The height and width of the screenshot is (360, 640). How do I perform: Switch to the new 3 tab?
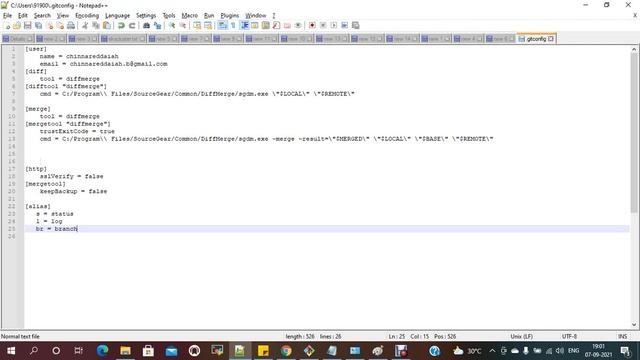pyautogui.click(x=83, y=39)
